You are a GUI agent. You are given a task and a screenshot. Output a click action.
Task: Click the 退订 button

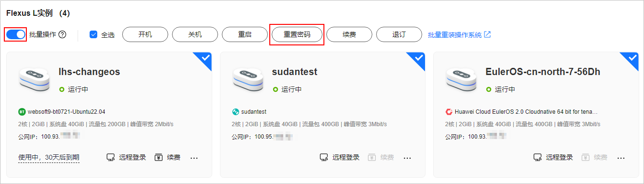399,34
